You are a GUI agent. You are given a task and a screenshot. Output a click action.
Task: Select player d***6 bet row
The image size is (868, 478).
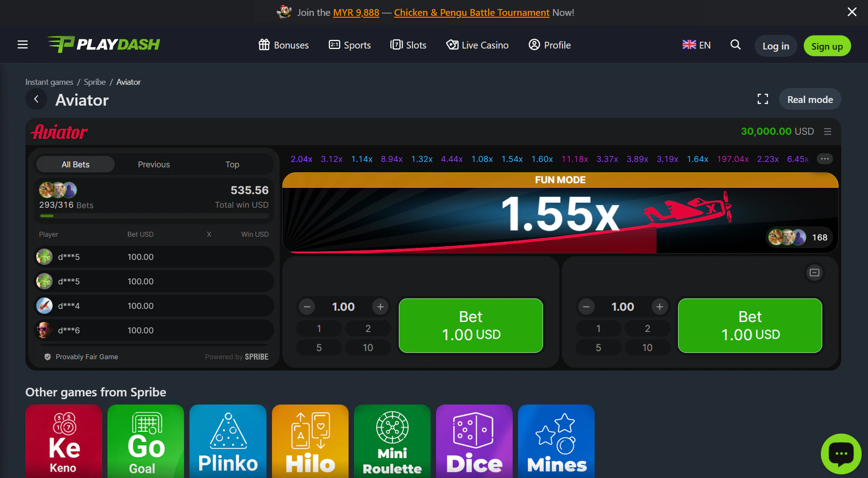154,330
